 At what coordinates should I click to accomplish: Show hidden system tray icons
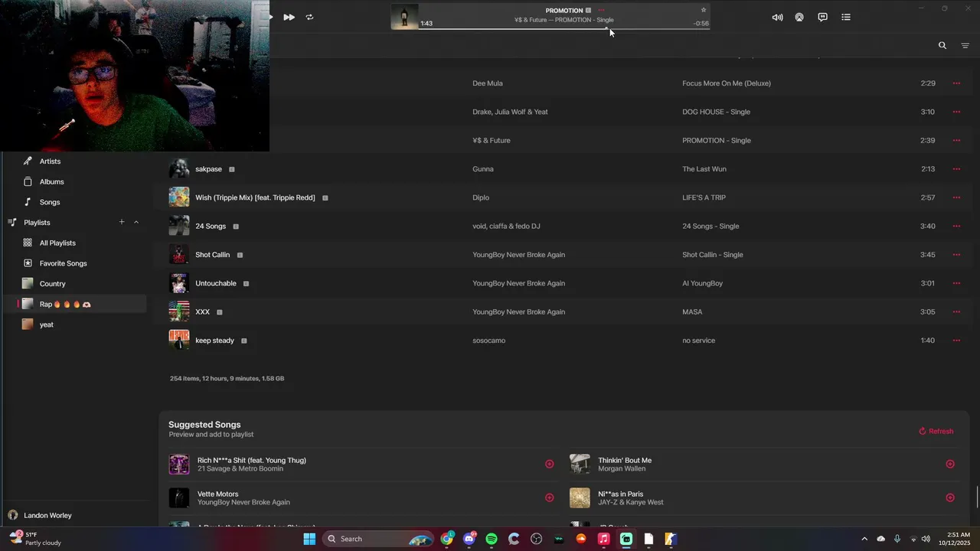click(x=864, y=539)
